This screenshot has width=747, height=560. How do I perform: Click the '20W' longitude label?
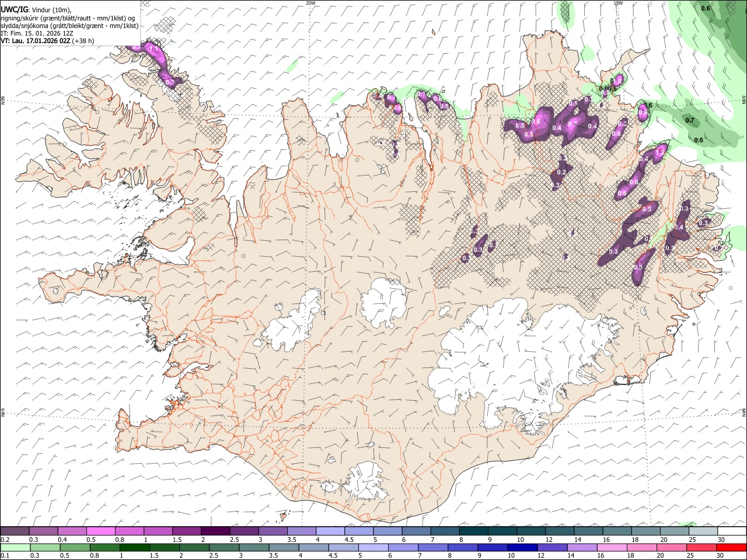(x=310, y=3)
